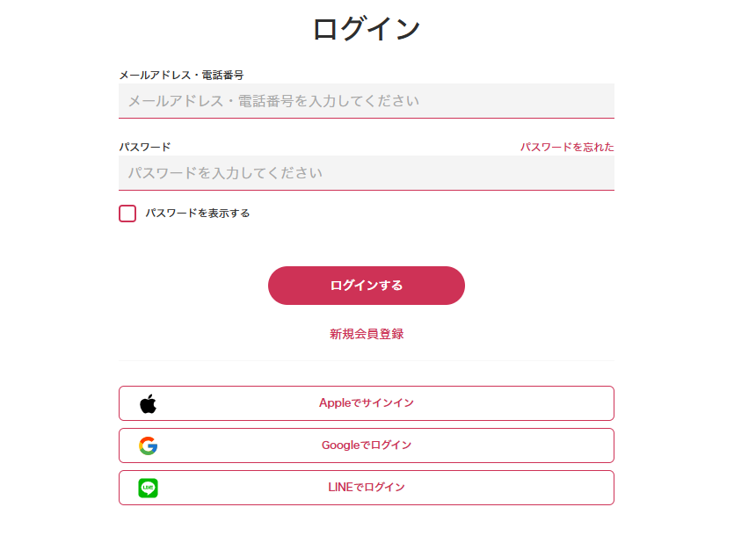Image resolution: width=756 pixels, height=536 pixels.
Task: Click the Appleでサインイン text
Action: click(367, 403)
